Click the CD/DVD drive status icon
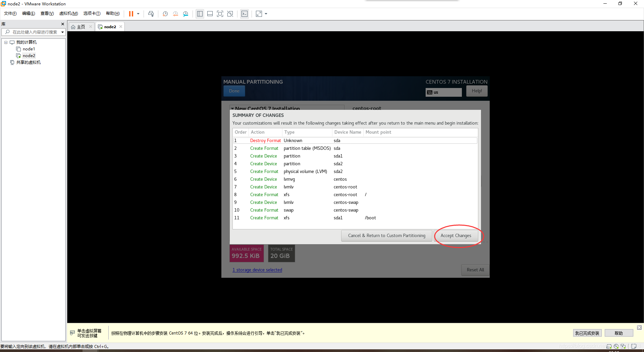The image size is (644, 352). point(616,346)
